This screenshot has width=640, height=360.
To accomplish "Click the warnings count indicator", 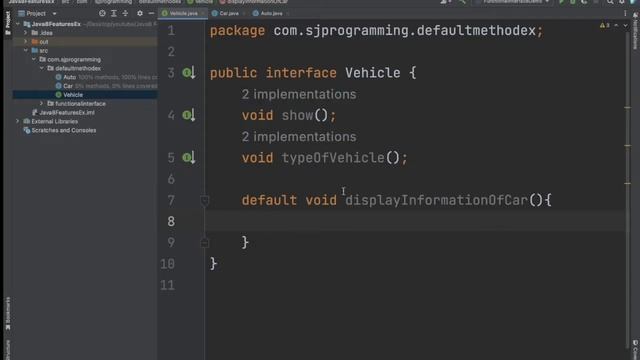I will 604,25.
